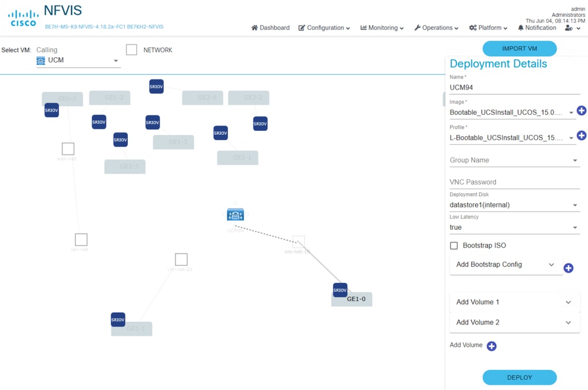
Task: Click the GE2-3 interface node
Action: point(125,167)
